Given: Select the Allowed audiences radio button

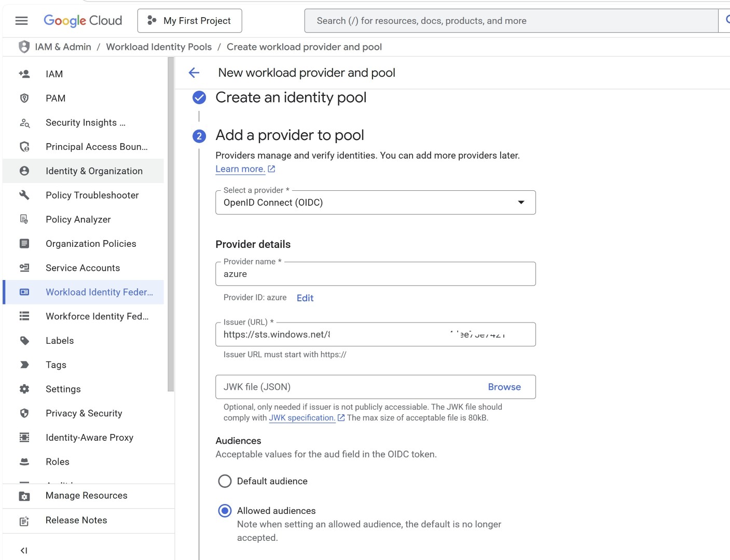Looking at the screenshot, I should (225, 511).
